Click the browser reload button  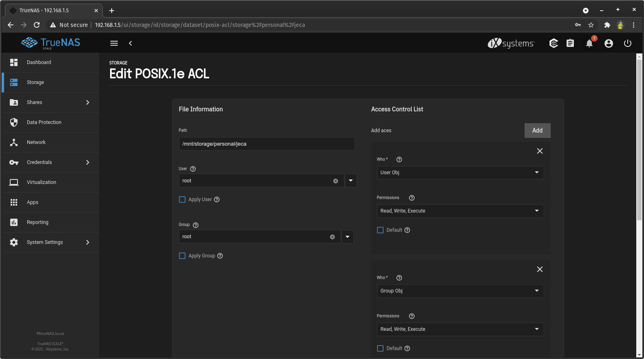pos(37,25)
